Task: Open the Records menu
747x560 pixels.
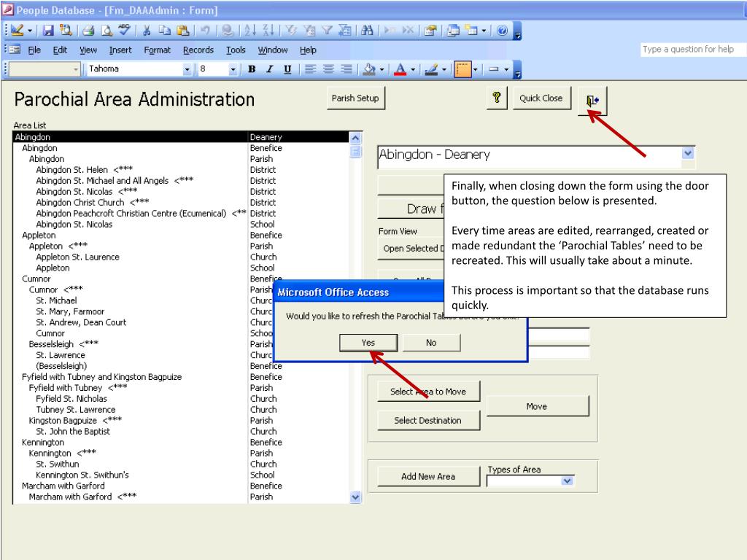Action: point(198,50)
